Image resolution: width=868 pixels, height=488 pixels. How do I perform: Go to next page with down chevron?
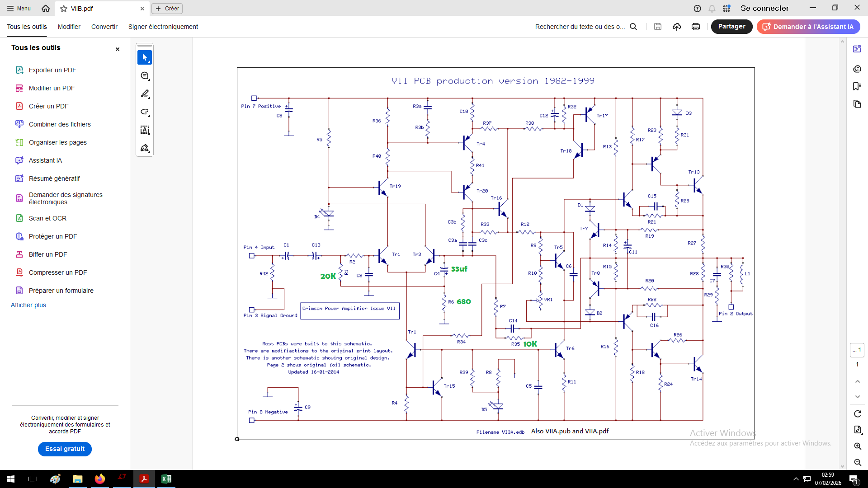[x=857, y=397]
